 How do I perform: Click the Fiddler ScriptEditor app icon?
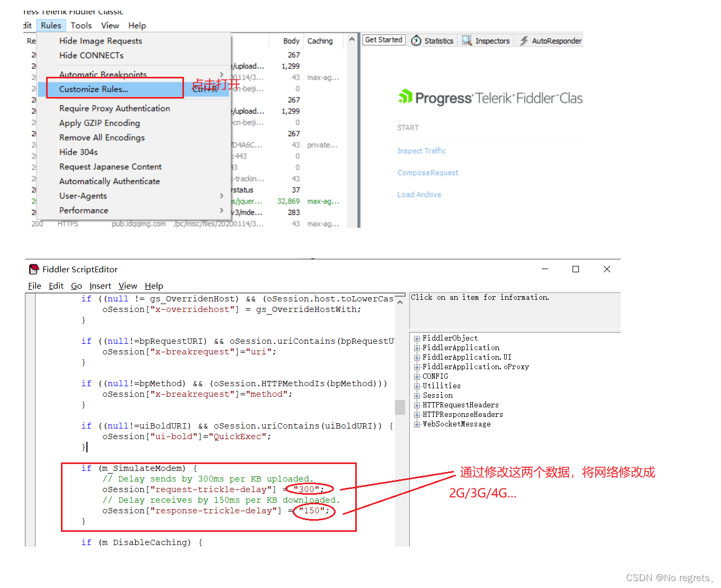34,269
